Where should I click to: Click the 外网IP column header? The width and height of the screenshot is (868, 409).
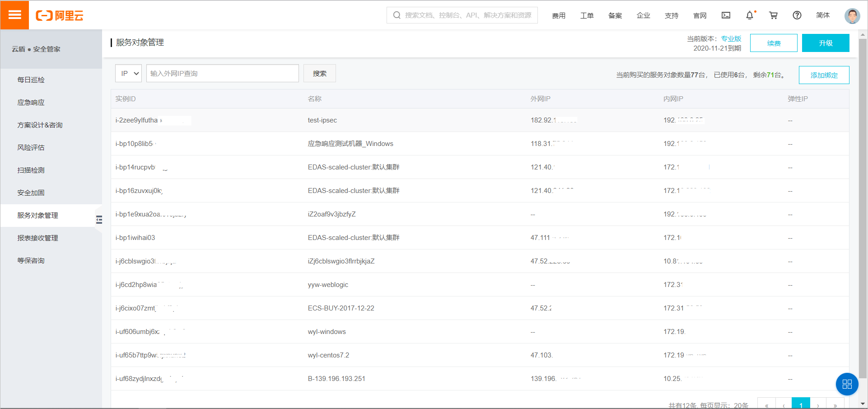[540, 99]
